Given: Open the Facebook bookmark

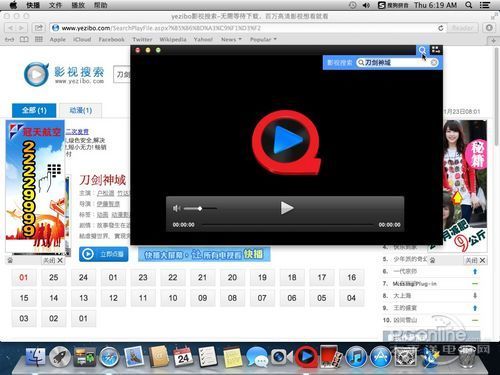Looking at the screenshot, I should pyautogui.click(x=111, y=39).
